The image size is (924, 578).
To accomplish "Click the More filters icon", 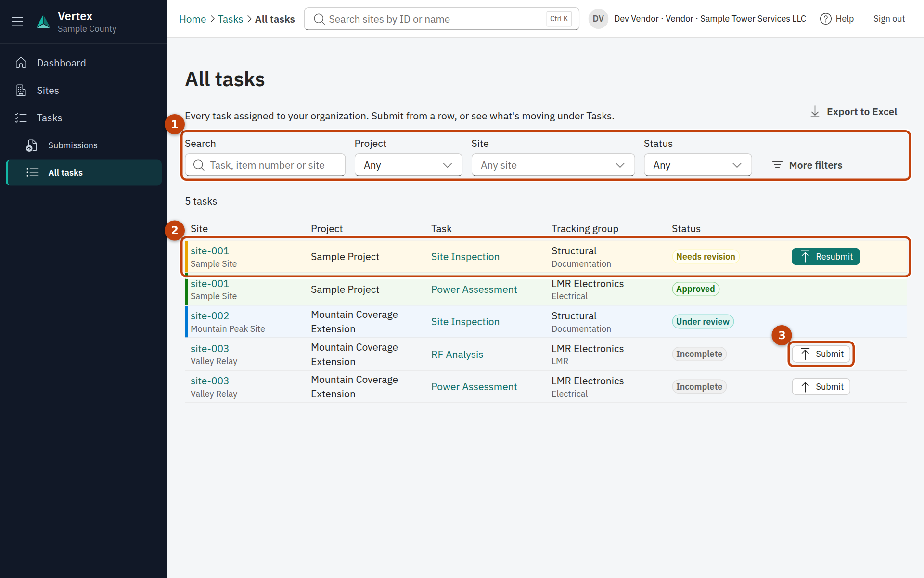I will 777,165.
